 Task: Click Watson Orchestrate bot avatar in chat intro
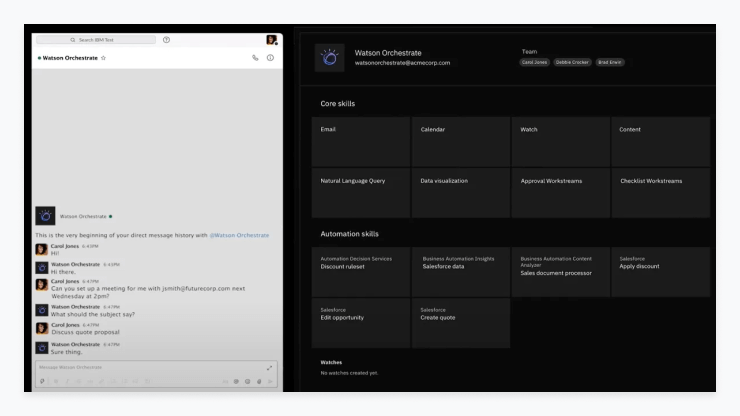point(45,216)
